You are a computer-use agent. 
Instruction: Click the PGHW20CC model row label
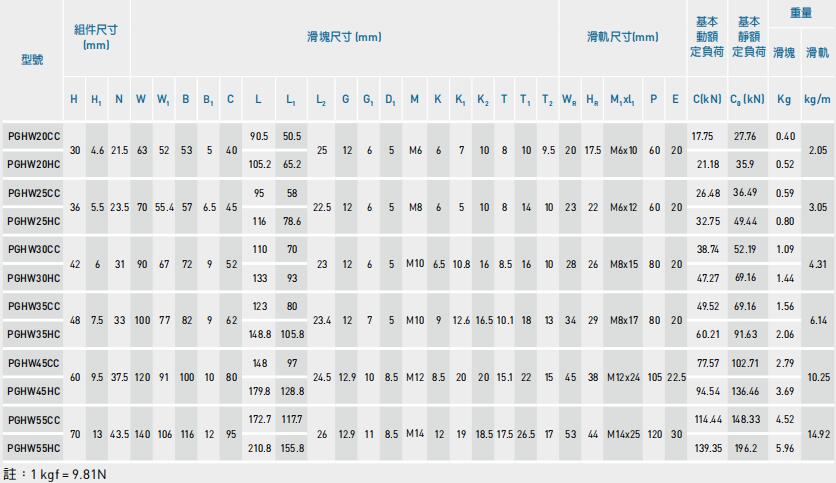point(31,135)
